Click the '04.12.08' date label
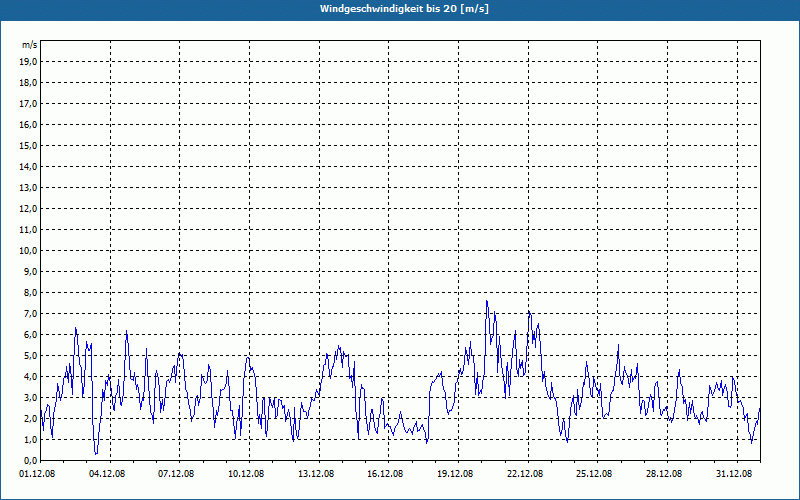Image resolution: width=800 pixels, height=500 pixels. [x=107, y=474]
